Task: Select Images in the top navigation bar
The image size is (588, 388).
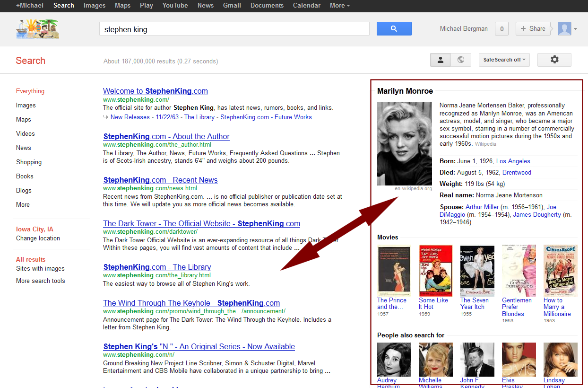Action: coord(95,6)
